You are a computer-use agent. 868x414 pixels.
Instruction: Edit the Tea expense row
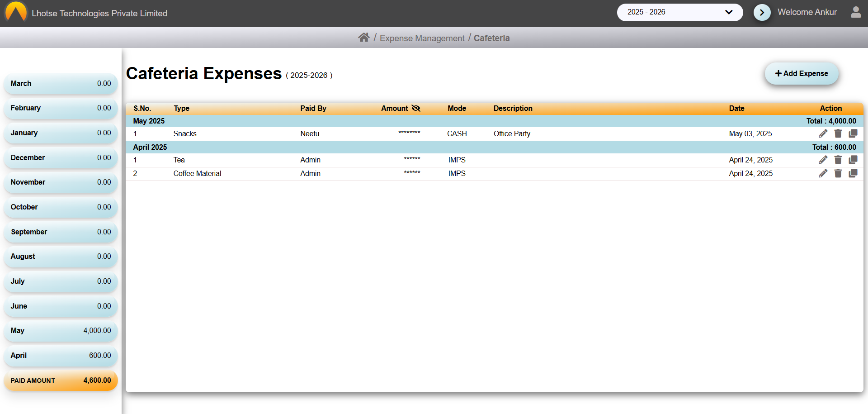(x=823, y=160)
